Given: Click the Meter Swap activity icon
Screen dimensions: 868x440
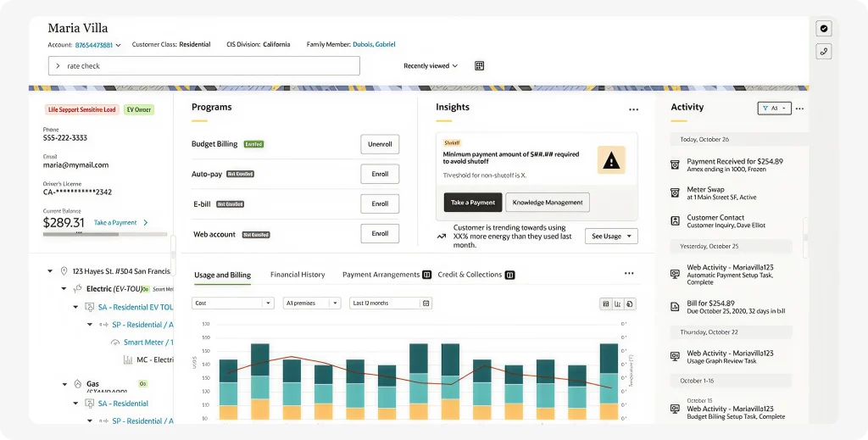Looking at the screenshot, I should 675,192.
